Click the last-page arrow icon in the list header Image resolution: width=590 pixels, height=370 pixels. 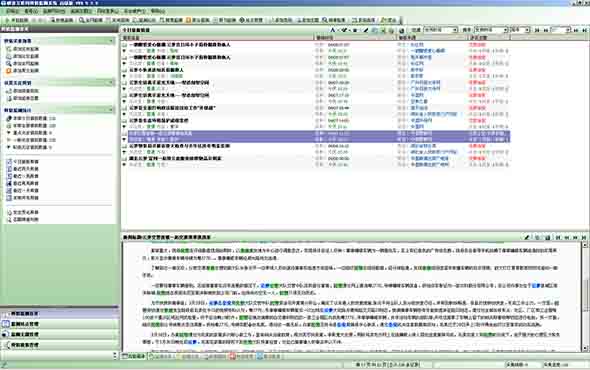point(584,30)
